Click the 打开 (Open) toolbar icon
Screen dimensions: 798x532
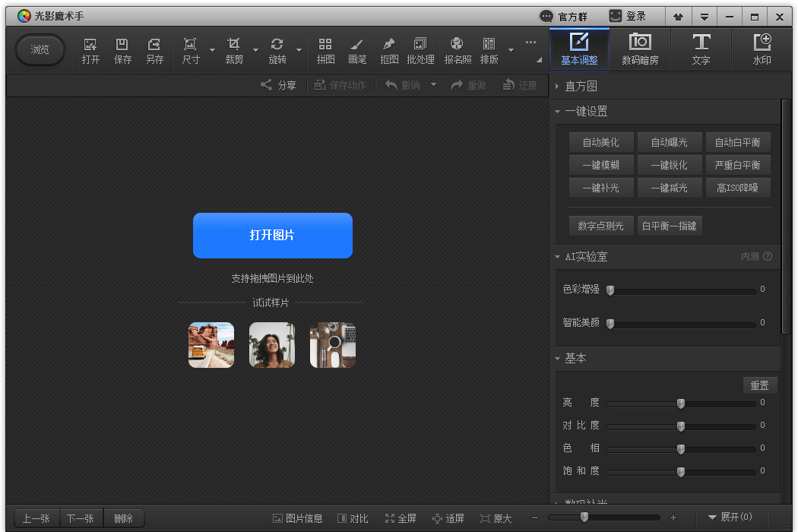90,51
